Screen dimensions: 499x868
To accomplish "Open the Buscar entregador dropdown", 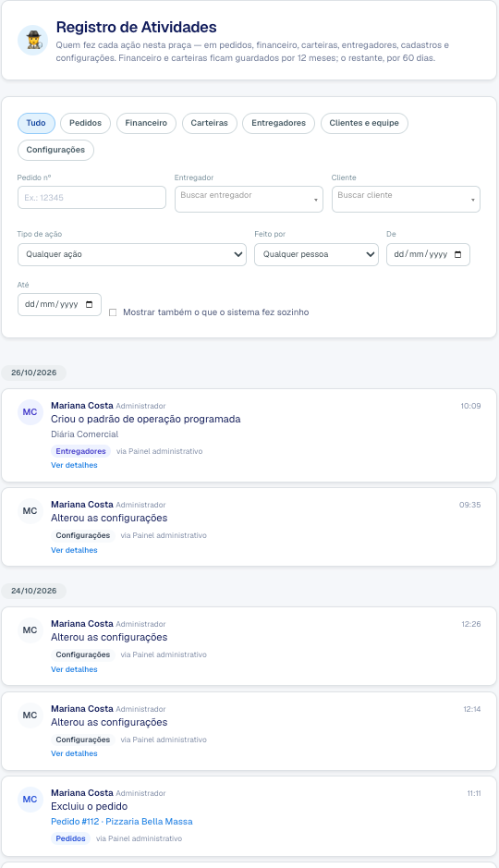I will point(249,200).
